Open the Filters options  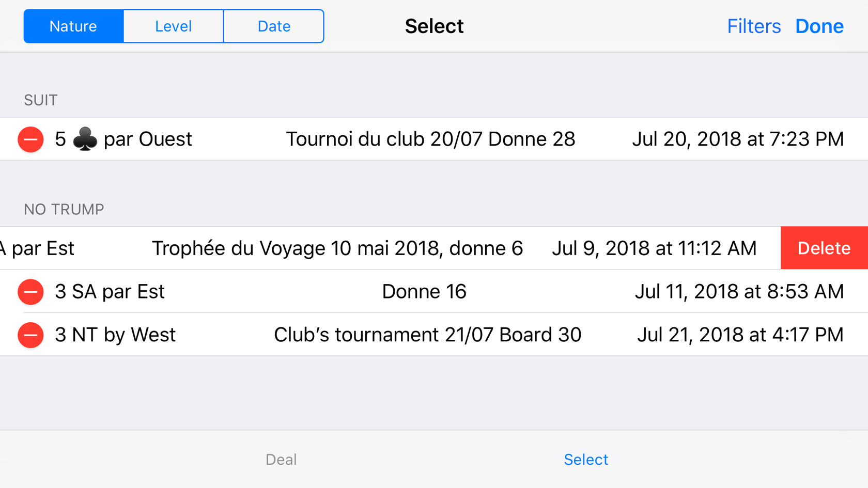coord(754,26)
